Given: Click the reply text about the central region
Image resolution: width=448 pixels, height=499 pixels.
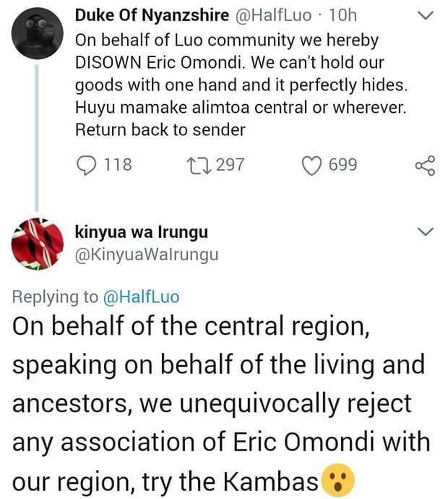Looking at the screenshot, I should pos(222,404).
